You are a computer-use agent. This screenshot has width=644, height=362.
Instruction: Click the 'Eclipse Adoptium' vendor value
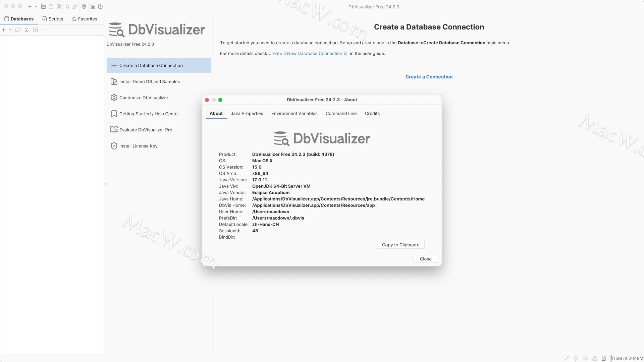pos(271,192)
